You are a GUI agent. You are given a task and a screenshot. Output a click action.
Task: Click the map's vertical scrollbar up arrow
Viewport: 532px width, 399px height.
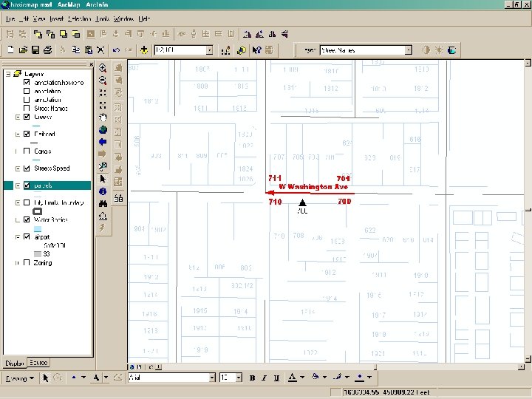click(528, 63)
